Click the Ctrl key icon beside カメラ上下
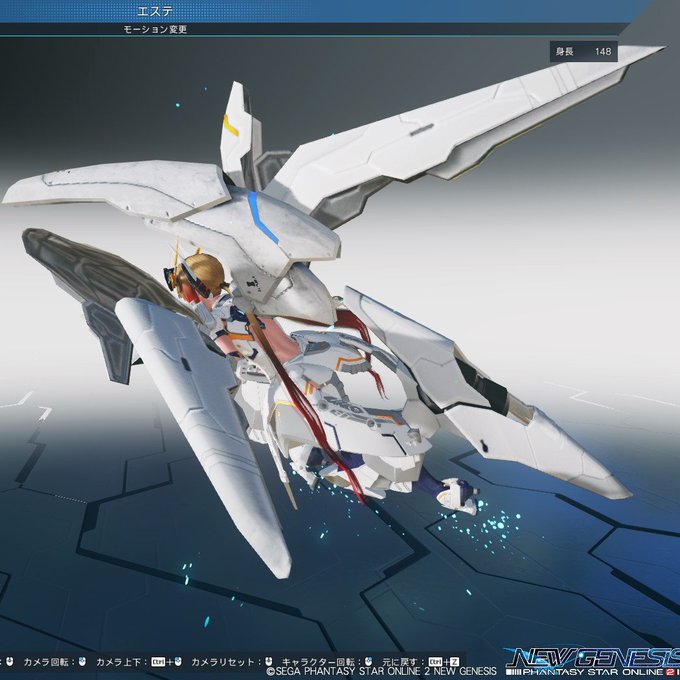The width and height of the screenshot is (680, 680). (x=158, y=662)
